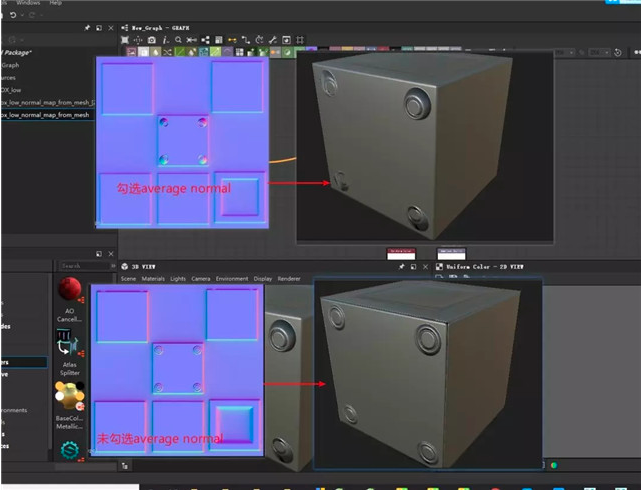Click the graph hierarchy share icon
The image size is (641, 491).
tap(205, 40)
